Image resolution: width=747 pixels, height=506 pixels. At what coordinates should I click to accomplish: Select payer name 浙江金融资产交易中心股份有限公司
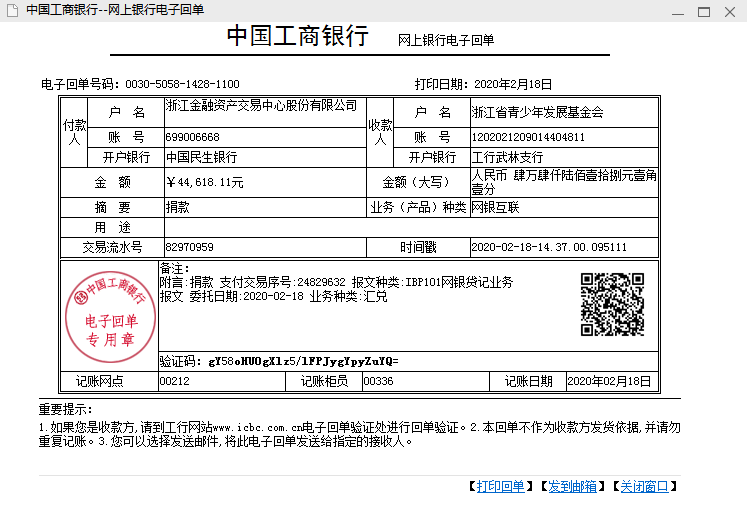point(261,105)
